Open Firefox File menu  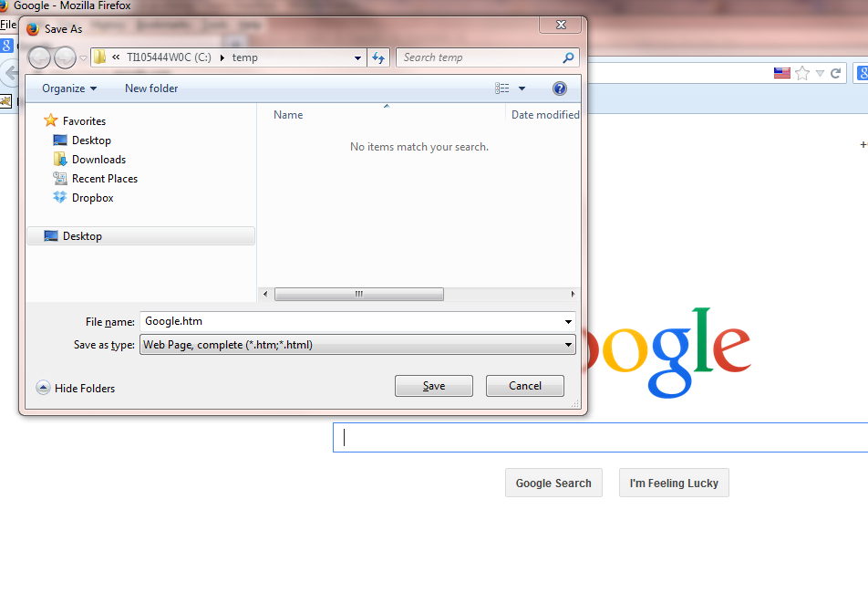point(7,25)
